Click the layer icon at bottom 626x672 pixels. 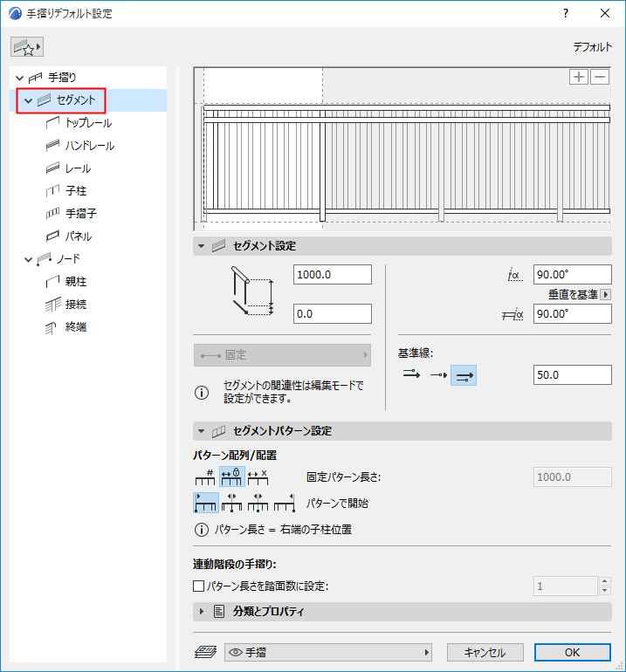click(x=206, y=652)
